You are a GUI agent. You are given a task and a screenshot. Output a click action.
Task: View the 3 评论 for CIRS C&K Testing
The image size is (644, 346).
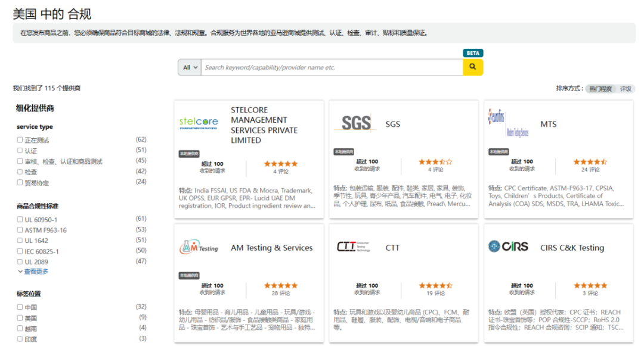tap(590, 293)
